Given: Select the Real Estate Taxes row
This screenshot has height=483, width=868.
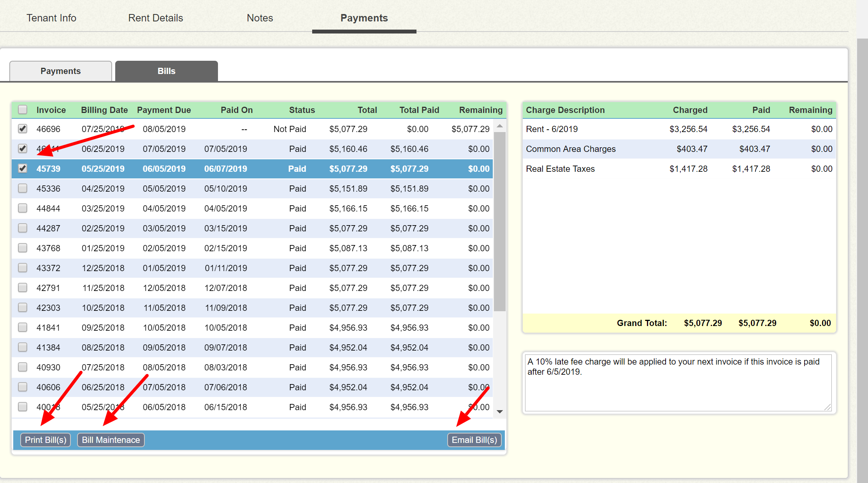Looking at the screenshot, I should click(x=679, y=169).
